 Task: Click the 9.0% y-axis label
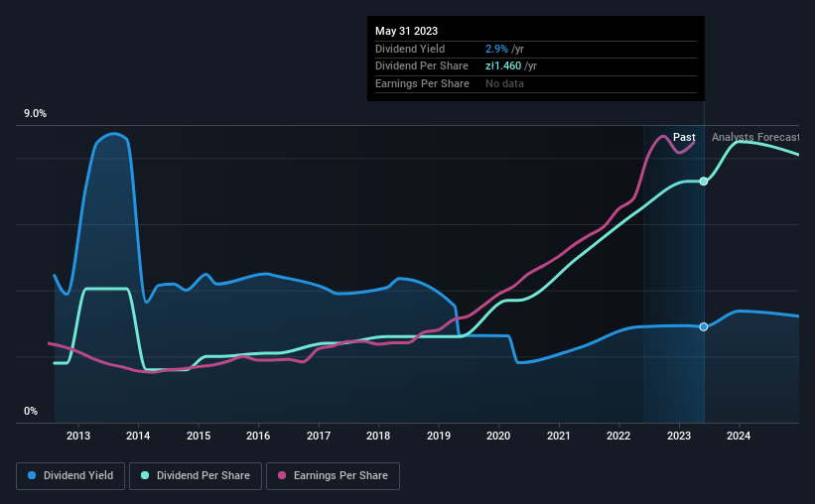click(35, 114)
